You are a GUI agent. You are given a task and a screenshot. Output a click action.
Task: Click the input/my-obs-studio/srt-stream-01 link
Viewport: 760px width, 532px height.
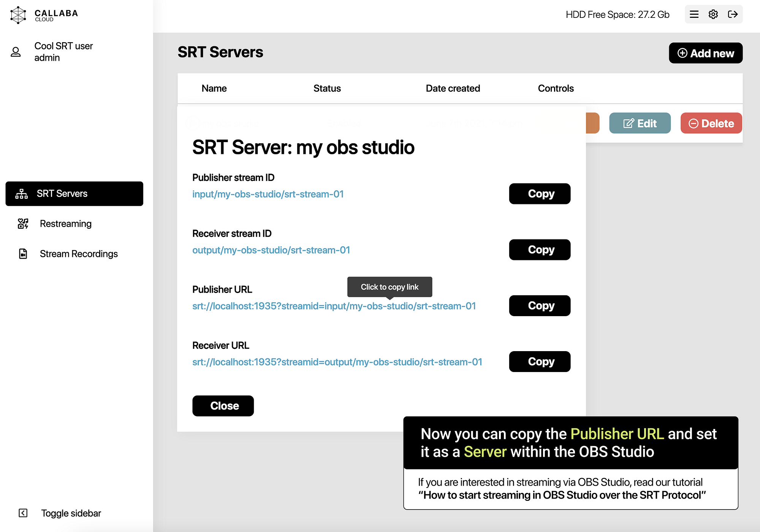[268, 194]
